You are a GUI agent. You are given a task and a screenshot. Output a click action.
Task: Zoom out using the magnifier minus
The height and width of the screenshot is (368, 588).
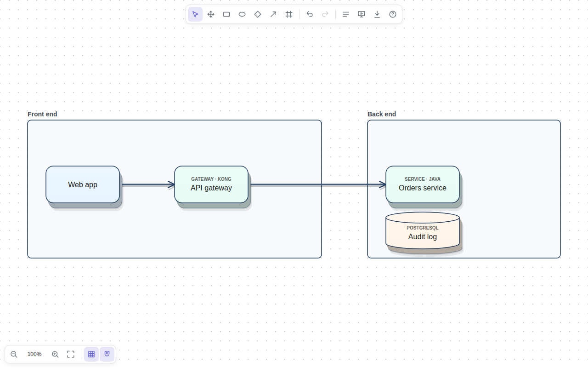[14, 354]
